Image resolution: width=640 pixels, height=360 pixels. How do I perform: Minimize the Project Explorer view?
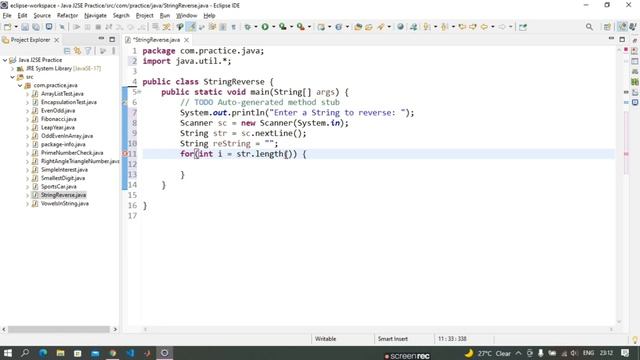pyautogui.click(x=101, y=39)
